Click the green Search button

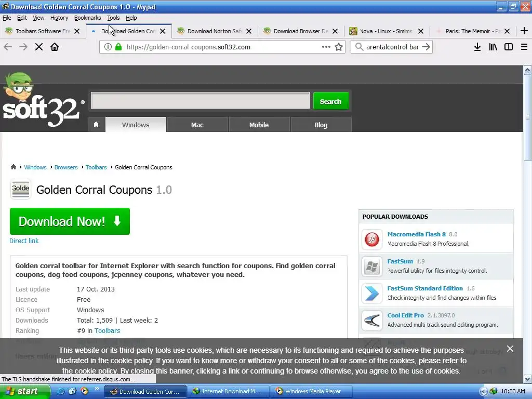330,101
